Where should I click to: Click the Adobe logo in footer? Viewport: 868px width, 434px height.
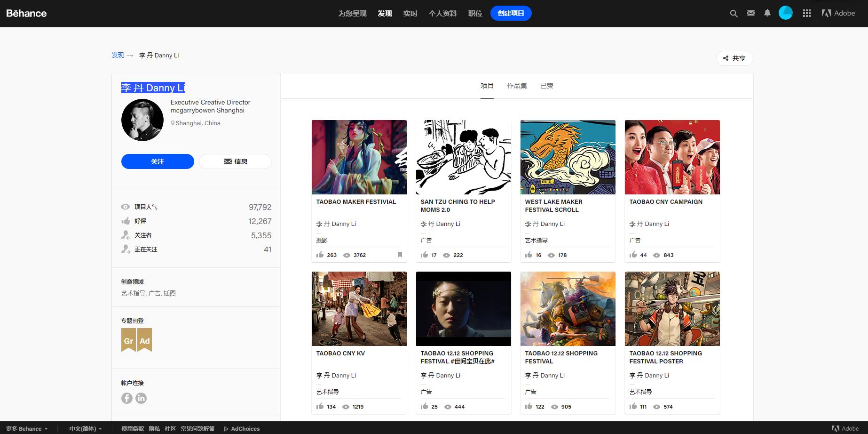click(845, 428)
